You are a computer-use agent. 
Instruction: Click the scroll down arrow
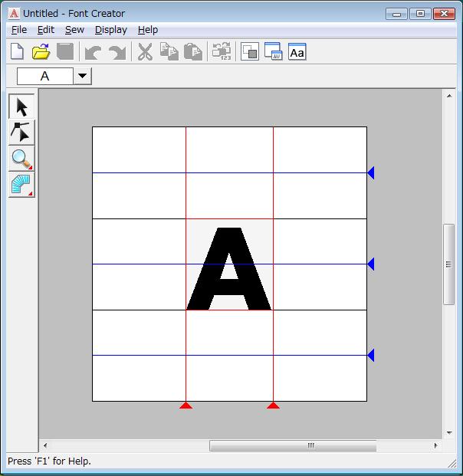449,432
